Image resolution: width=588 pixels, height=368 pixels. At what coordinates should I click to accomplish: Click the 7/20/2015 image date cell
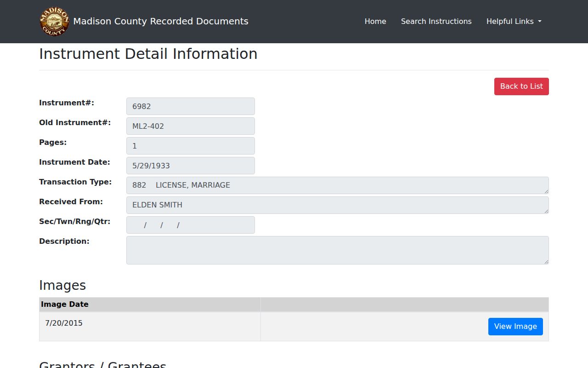[x=150, y=327]
